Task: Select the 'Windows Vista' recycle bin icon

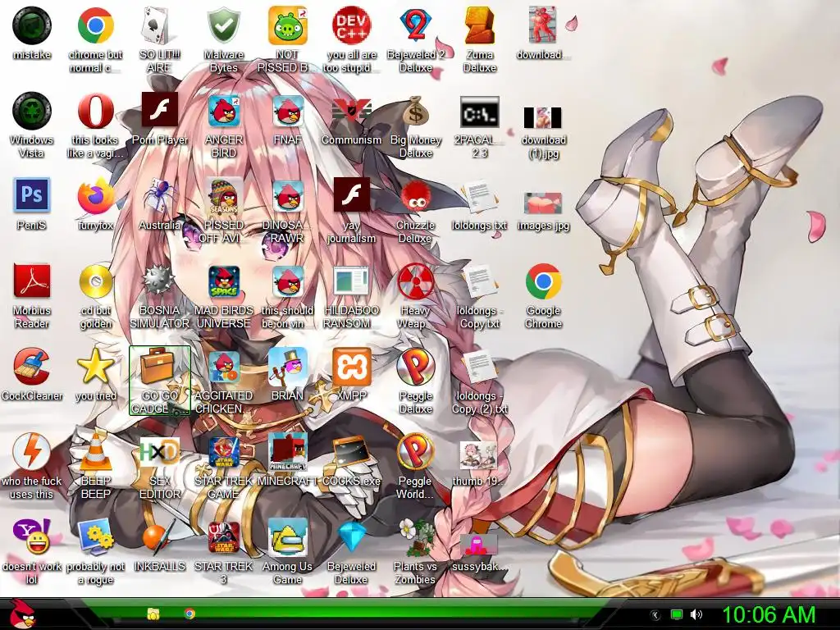Action: coord(32,111)
